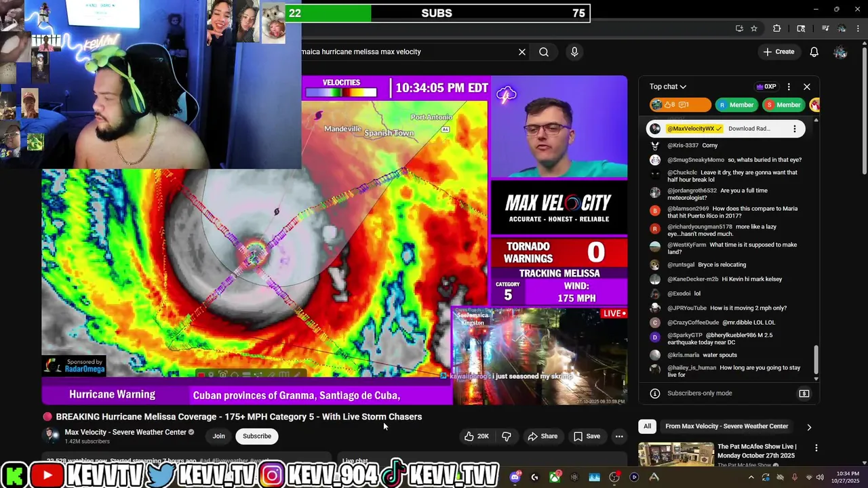
Task: Install app icon in address bar
Action: pos(739,28)
